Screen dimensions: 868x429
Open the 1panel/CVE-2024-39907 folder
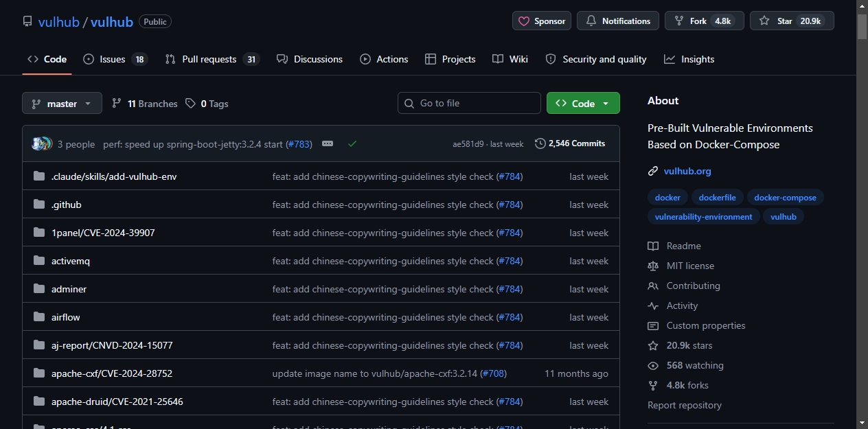103,233
